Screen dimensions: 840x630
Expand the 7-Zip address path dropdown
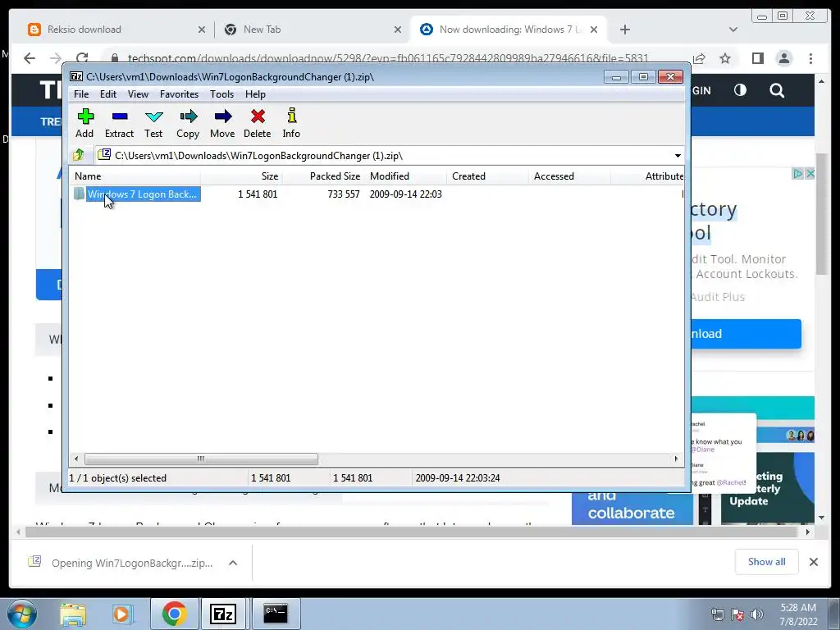tap(678, 156)
